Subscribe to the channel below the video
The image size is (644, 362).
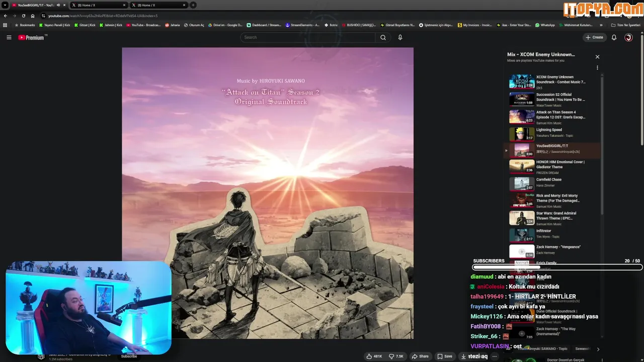click(x=129, y=356)
